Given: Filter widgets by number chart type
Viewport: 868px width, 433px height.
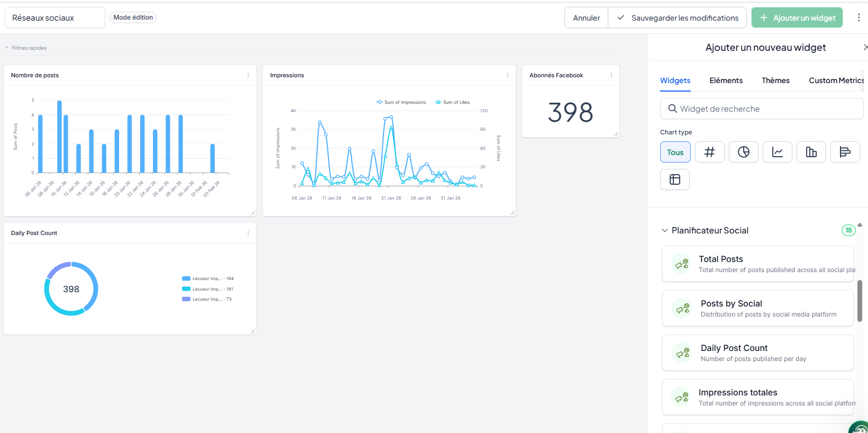Looking at the screenshot, I should [709, 152].
